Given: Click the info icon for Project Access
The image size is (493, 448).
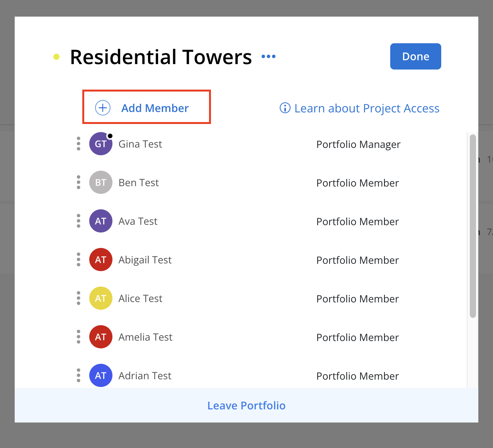Looking at the screenshot, I should (285, 108).
